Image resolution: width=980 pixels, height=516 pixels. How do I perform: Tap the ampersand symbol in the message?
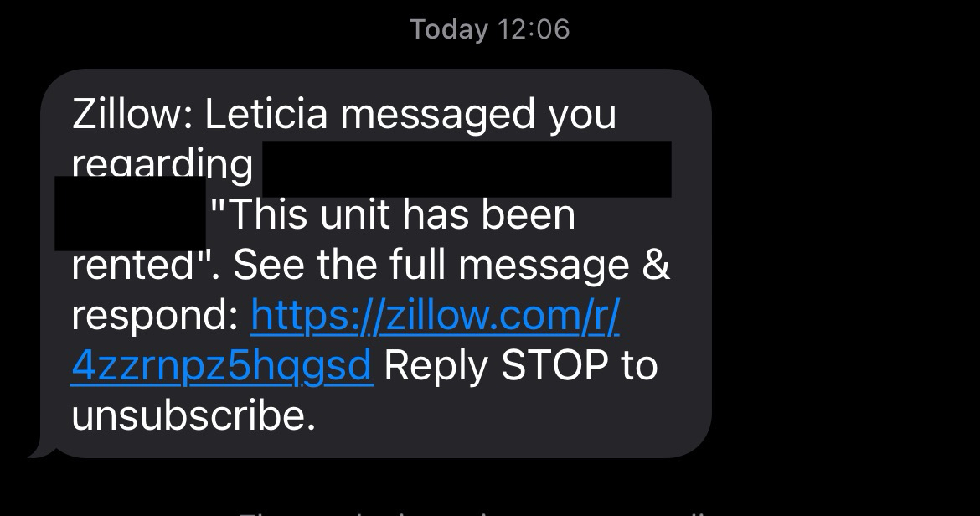[x=658, y=266]
